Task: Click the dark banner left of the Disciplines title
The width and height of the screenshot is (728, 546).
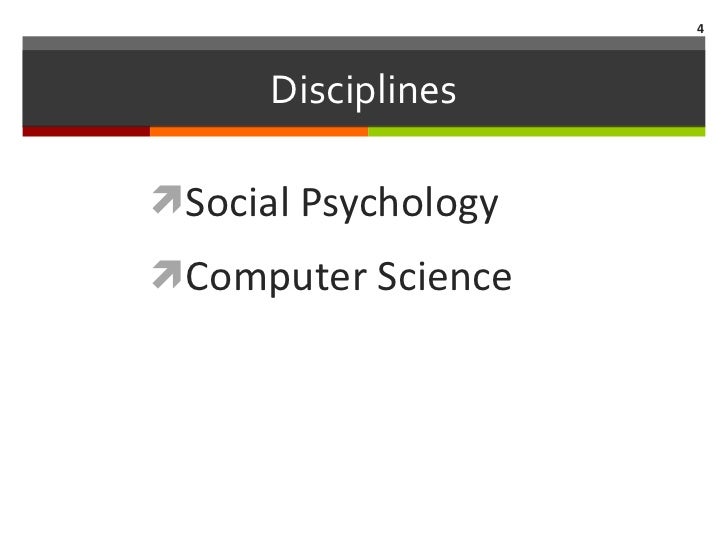Action: pos(147,88)
